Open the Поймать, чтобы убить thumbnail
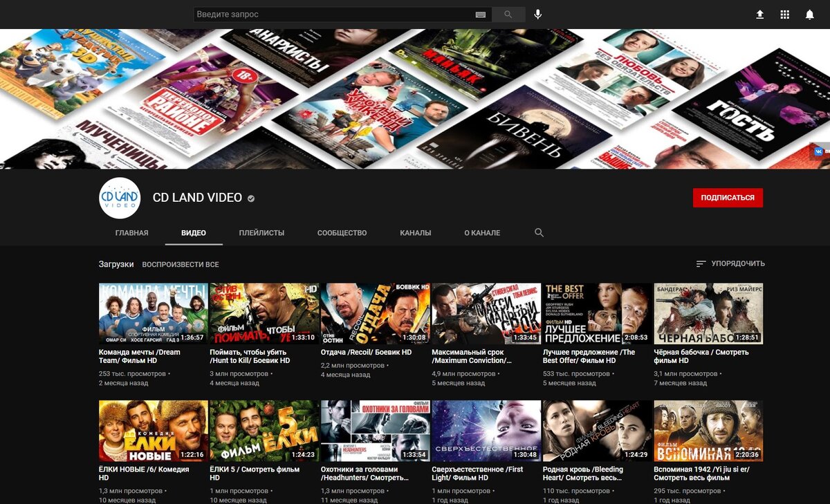Image resolution: width=830 pixels, height=504 pixels. (264, 314)
